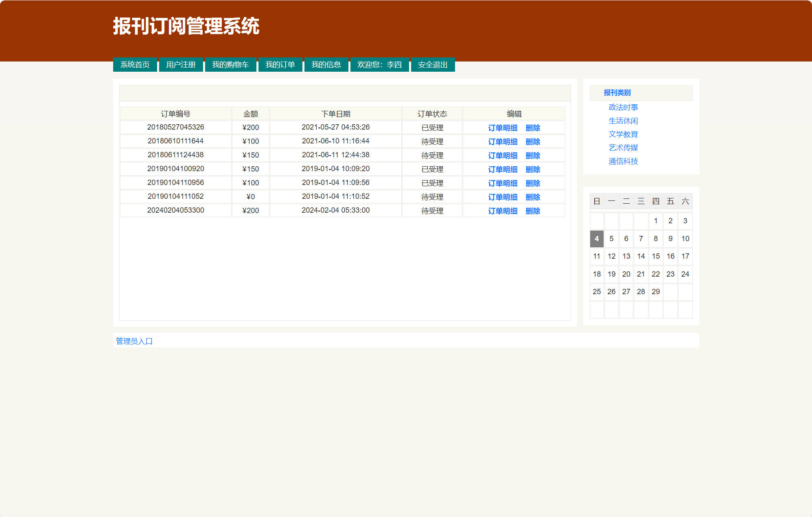The height and width of the screenshot is (517, 812).
Task: Open the 管理员入口 admin entrance
Action: click(134, 341)
